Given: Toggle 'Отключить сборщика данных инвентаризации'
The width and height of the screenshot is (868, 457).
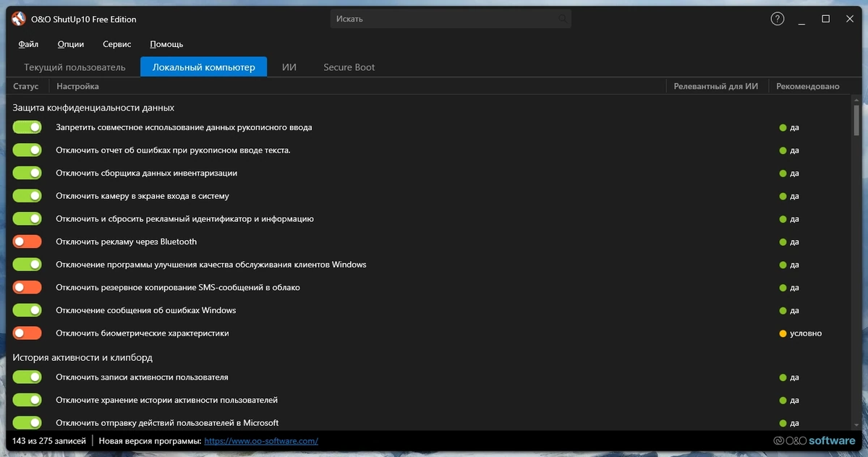Looking at the screenshot, I should coord(27,174).
